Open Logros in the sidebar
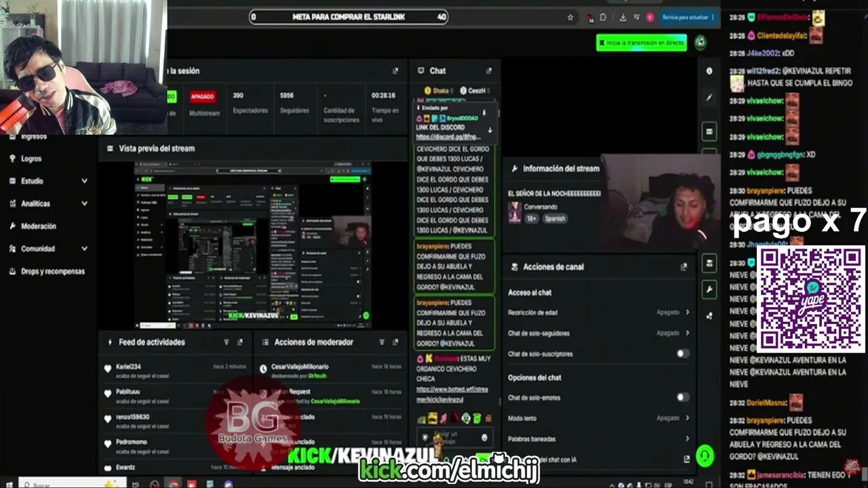Image resolution: width=868 pixels, height=488 pixels. tap(31, 159)
